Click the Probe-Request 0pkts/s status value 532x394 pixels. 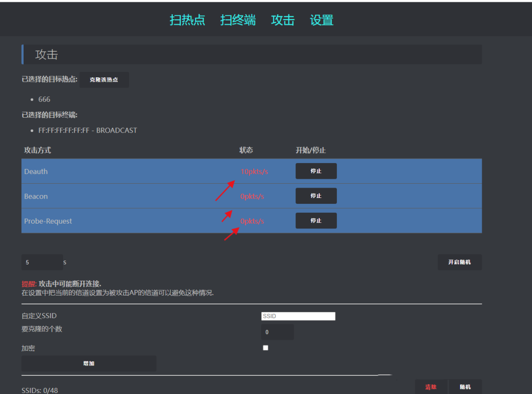coord(252,221)
